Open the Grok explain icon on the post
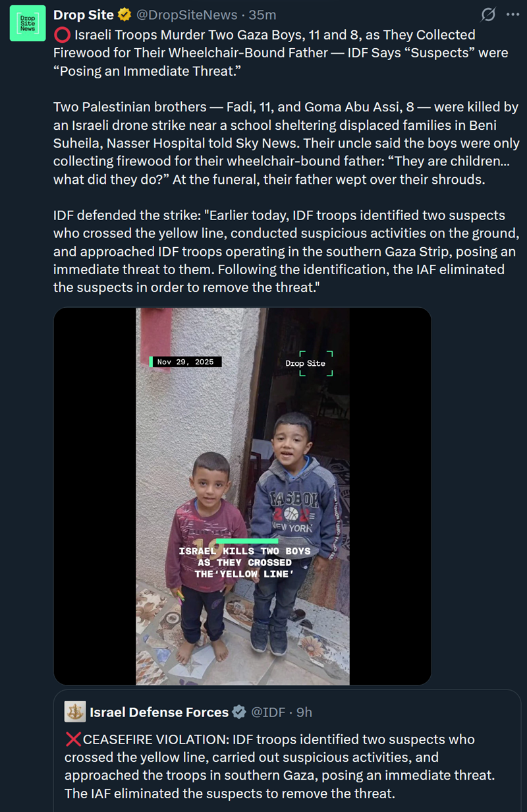527x812 pixels. pyautogui.click(x=489, y=14)
